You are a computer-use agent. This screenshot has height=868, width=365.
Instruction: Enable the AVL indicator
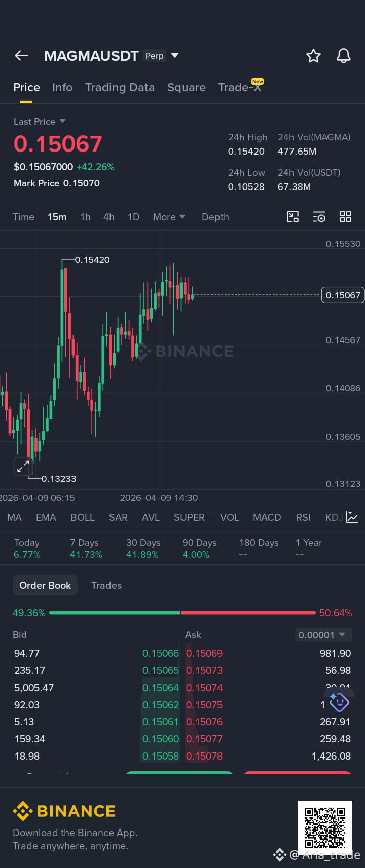151,517
